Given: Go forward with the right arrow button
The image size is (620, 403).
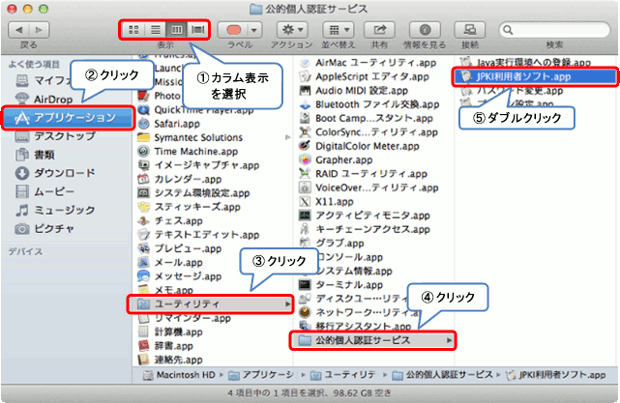Looking at the screenshot, I should [39, 30].
